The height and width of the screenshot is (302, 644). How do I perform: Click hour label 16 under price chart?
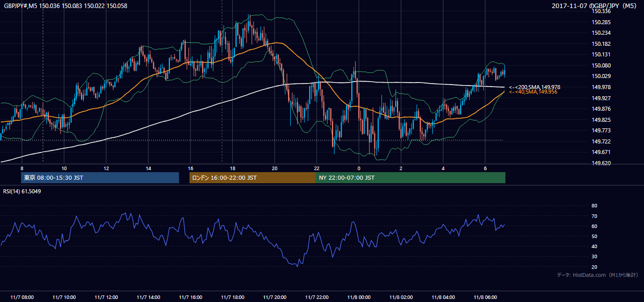point(190,168)
